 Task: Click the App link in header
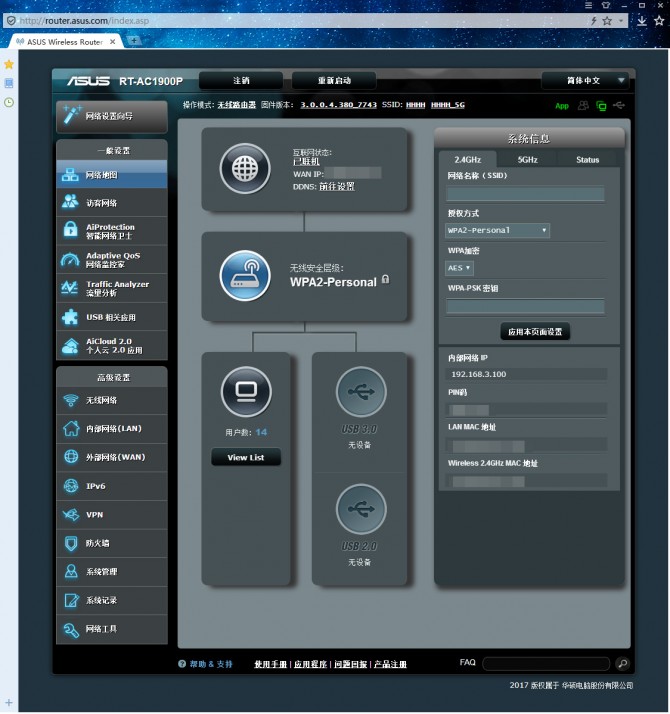pyautogui.click(x=562, y=106)
